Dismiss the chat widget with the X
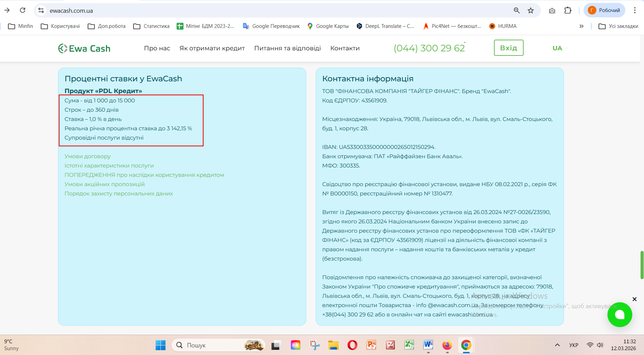Screen dimensions: 644x355 634,299
